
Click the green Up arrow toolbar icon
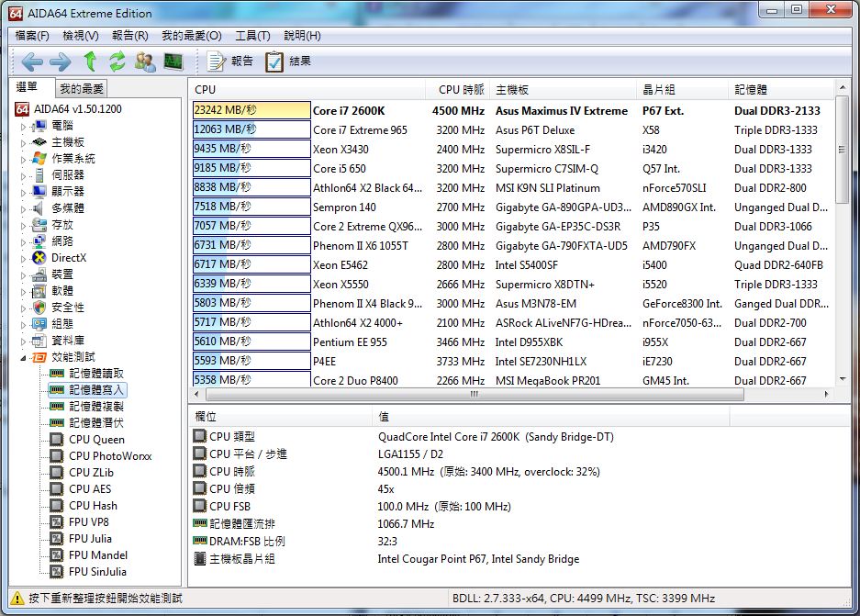tap(90, 62)
